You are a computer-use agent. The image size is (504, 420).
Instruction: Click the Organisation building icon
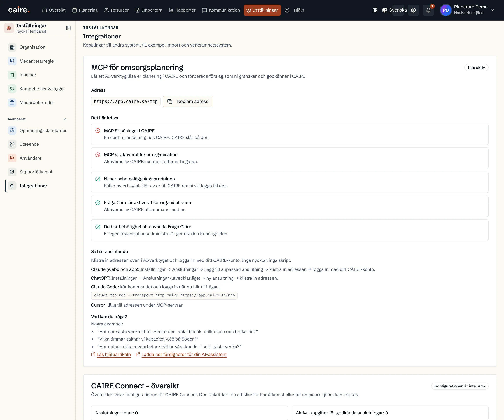tap(12, 47)
